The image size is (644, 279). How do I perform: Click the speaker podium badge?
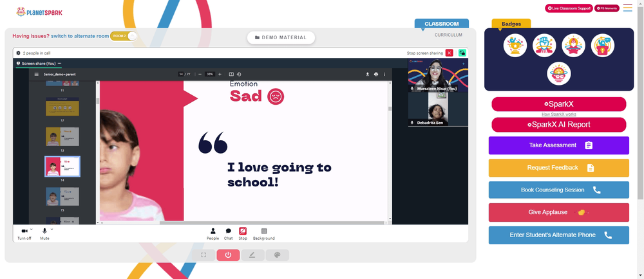pyautogui.click(x=603, y=45)
